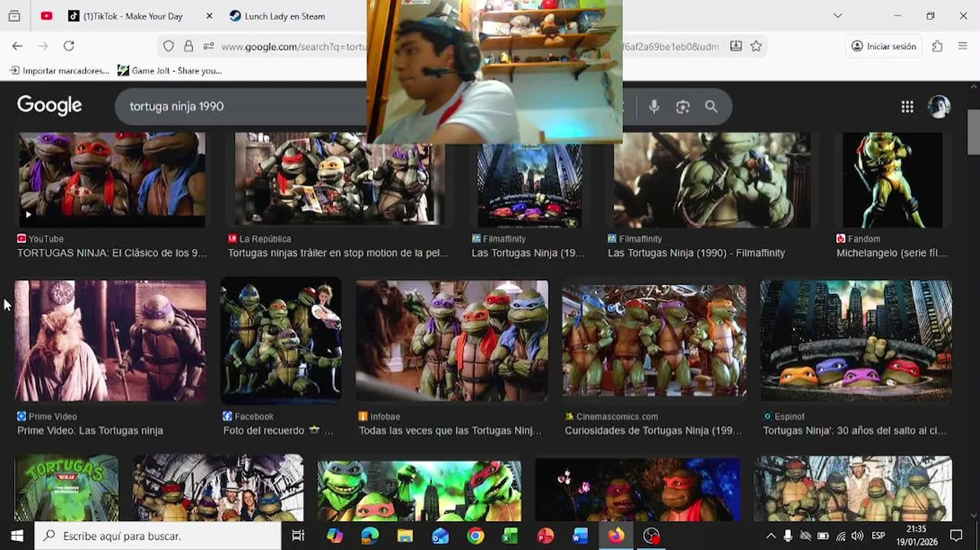The image size is (980, 550).
Task: Open the list all tabs dropdown
Action: click(837, 16)
